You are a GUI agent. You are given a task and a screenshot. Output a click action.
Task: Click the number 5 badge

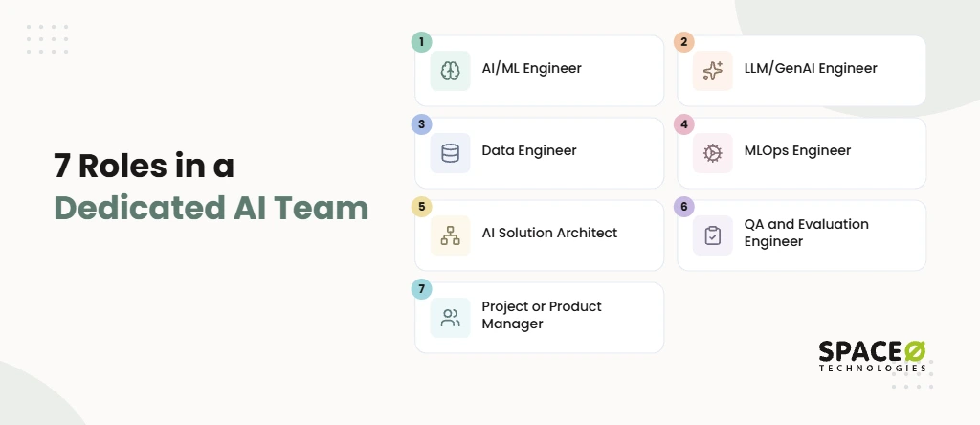coord(421,207)
